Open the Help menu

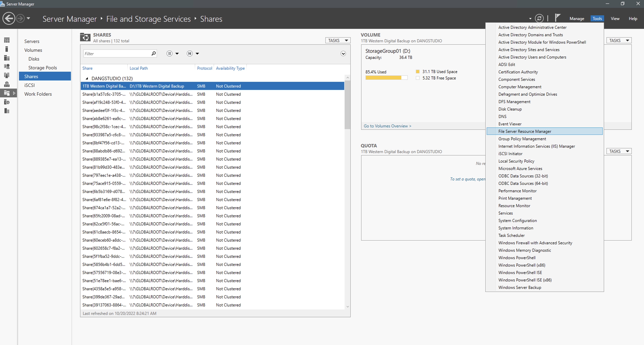tap(633, 19)
